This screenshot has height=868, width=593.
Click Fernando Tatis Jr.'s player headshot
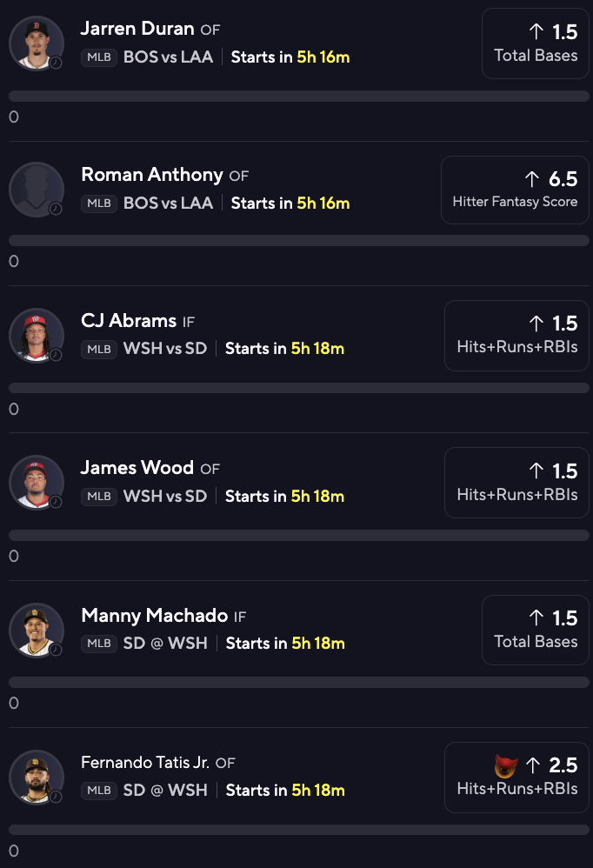[x=37, y=776]
